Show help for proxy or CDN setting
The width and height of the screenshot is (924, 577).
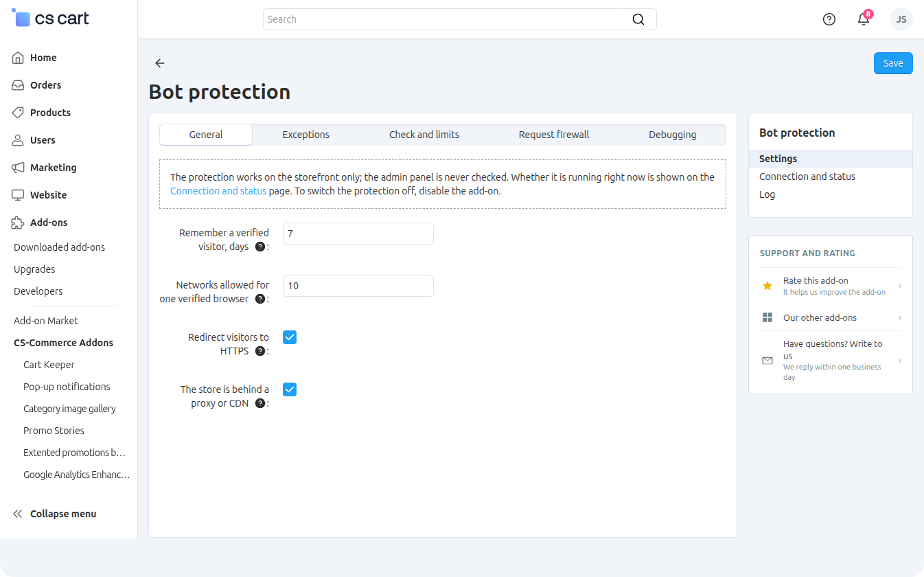coord(260,403)
